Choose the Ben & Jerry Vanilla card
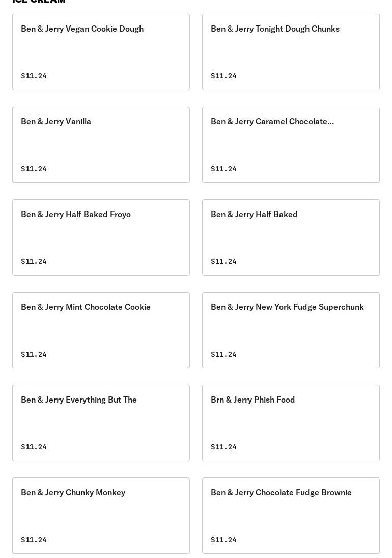Image resolution: width=392 pixels, height=558 pixels. click(x=101, y=145)
